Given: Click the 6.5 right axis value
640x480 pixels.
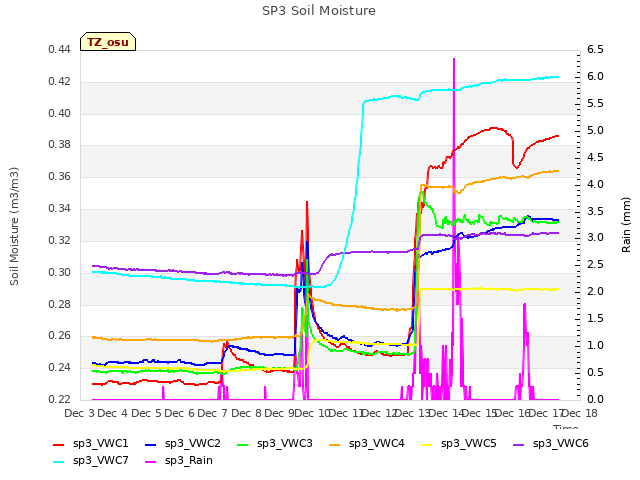Looking at the screenshot, I should coord(595,49).
